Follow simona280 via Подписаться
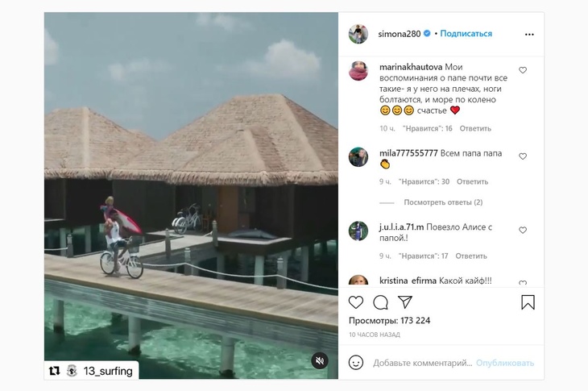 [466, 34]
